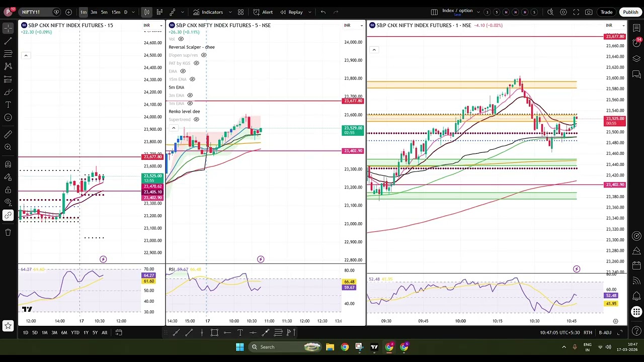
Task: Open the Indicators dialog
Action: tap(208, 12)
